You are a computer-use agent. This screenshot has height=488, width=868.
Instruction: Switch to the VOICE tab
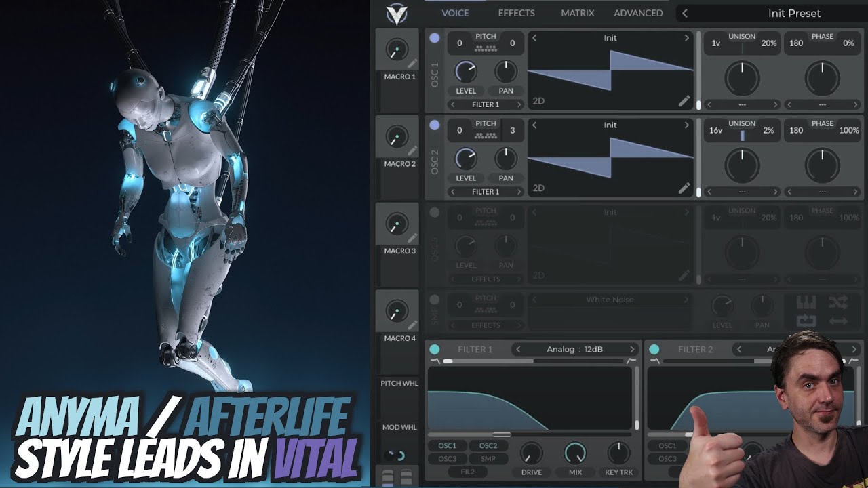click(455, 13)
